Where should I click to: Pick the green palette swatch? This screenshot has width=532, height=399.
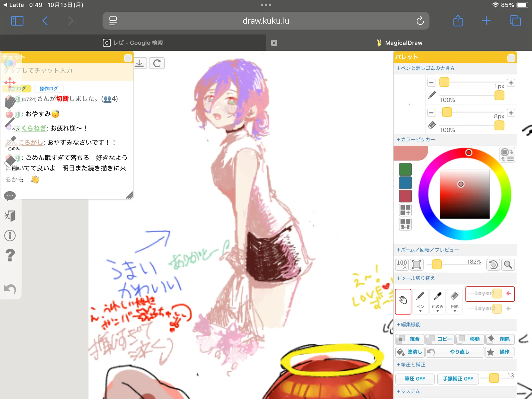pos(405,169)
